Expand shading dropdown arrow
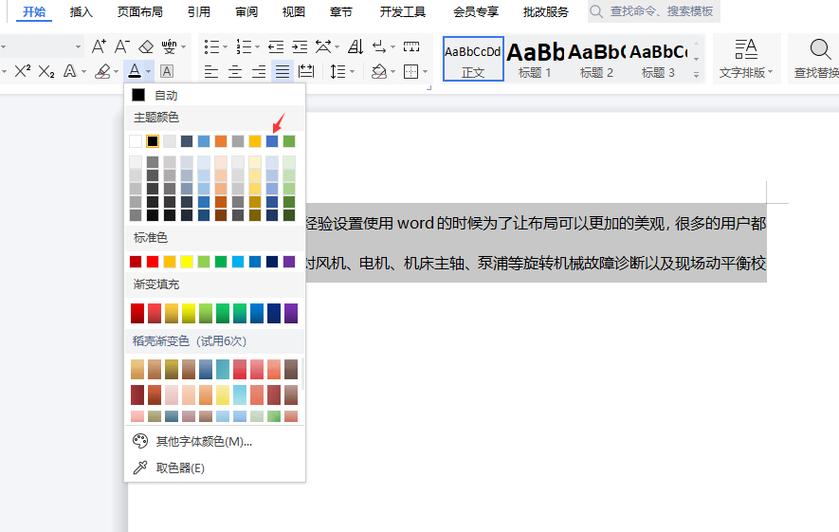The image size is (839, 532). (393, 71)
